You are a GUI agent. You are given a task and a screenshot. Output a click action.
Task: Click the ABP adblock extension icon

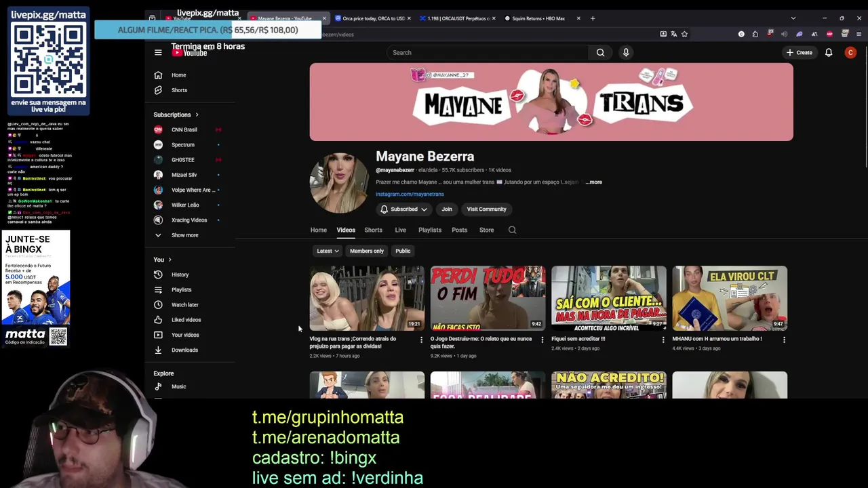[829, 34]
